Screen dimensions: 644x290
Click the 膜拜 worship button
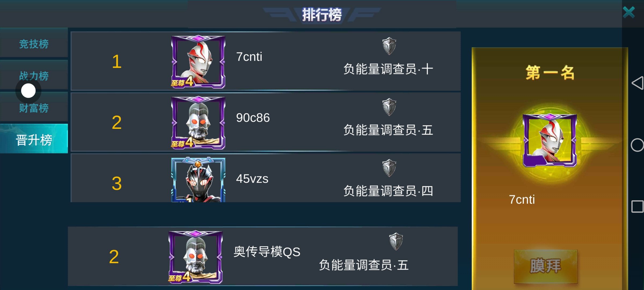pos(546,266)
